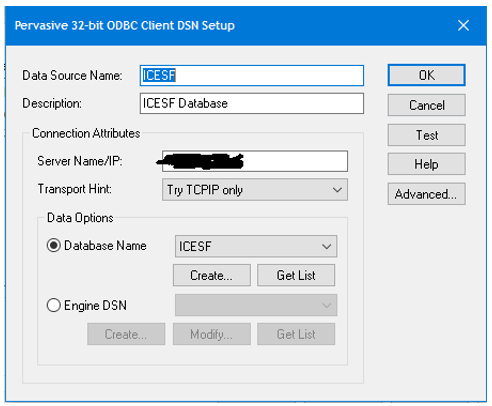Image resolution: width=492 pixels, height=406 pixels.
Task: Click the enabled Get List button
Action: click(296, 275)
